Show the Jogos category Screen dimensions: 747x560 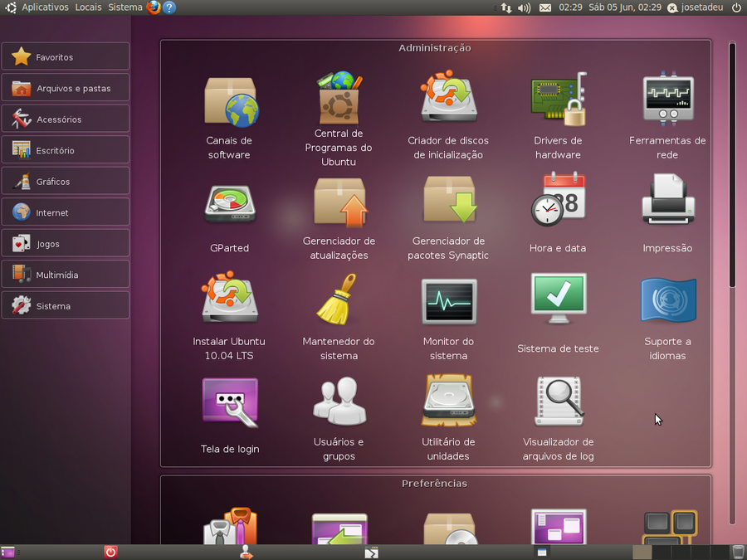[x=66, y=243]
